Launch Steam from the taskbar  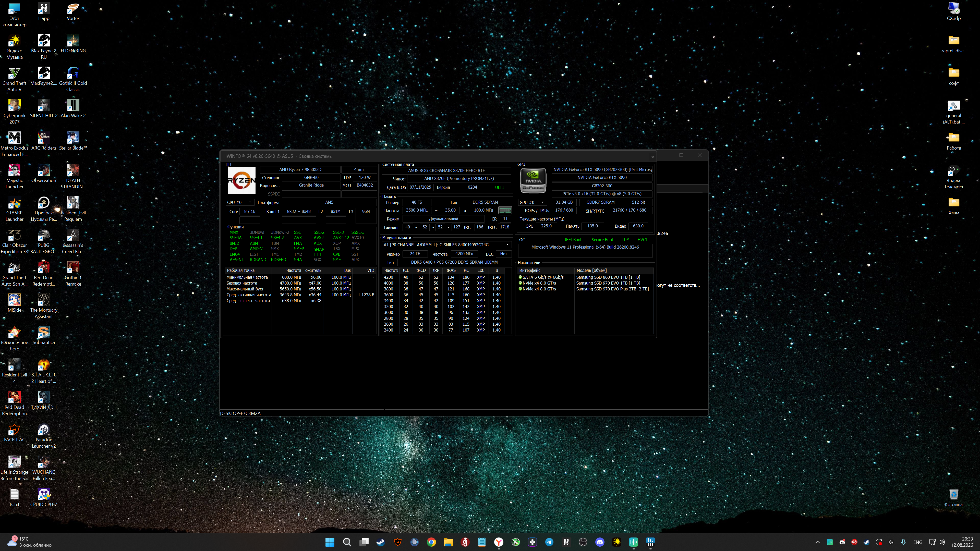click(x=380, y=542)
